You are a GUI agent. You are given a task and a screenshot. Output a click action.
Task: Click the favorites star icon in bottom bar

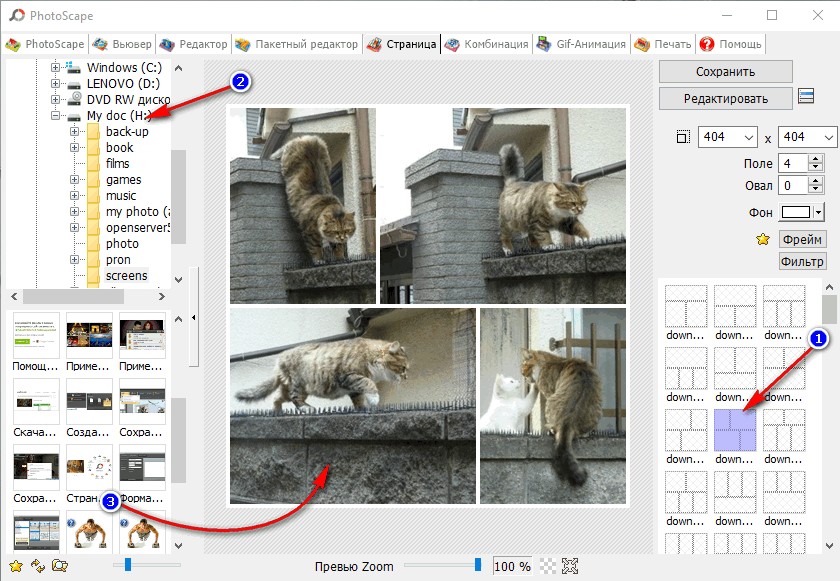point(15,566)
